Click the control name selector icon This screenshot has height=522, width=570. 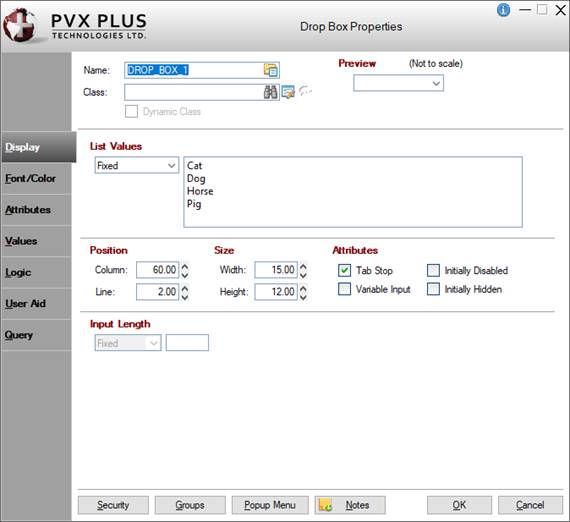(271, 70)
